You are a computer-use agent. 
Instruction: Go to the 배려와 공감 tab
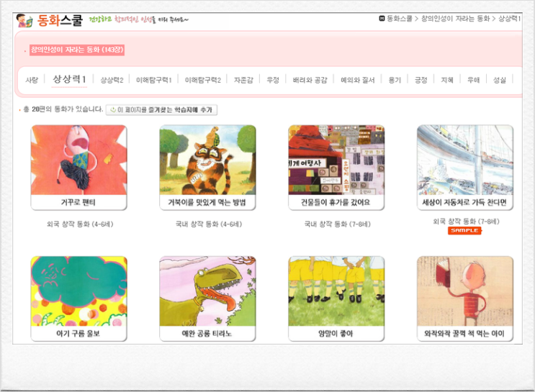(x=310, y=80)
